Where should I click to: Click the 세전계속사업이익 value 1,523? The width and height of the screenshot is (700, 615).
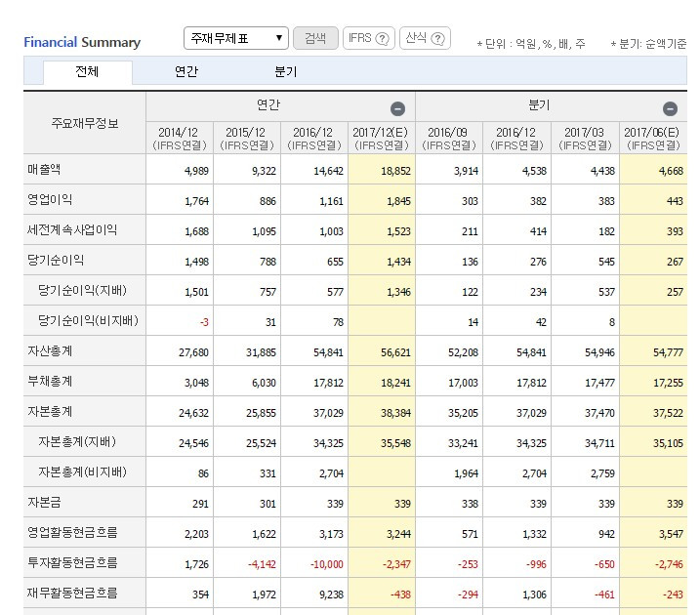(x=398, y=231)
